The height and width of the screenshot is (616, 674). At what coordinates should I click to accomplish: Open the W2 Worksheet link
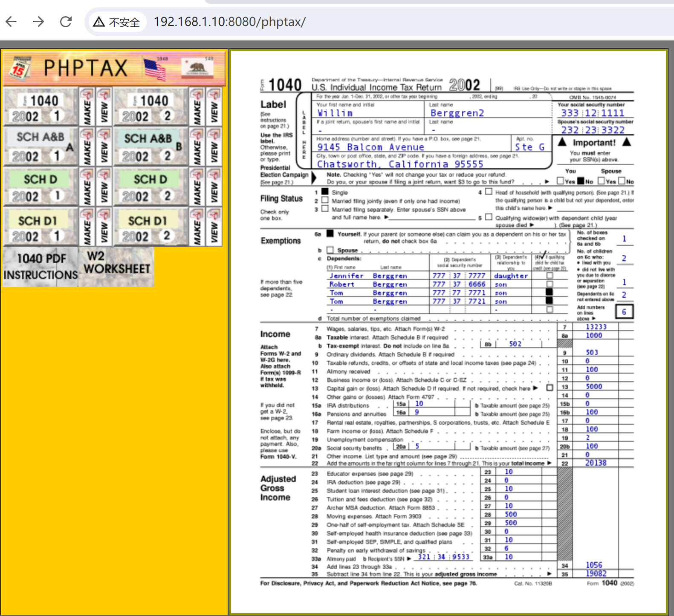click(x=116, y=267)
